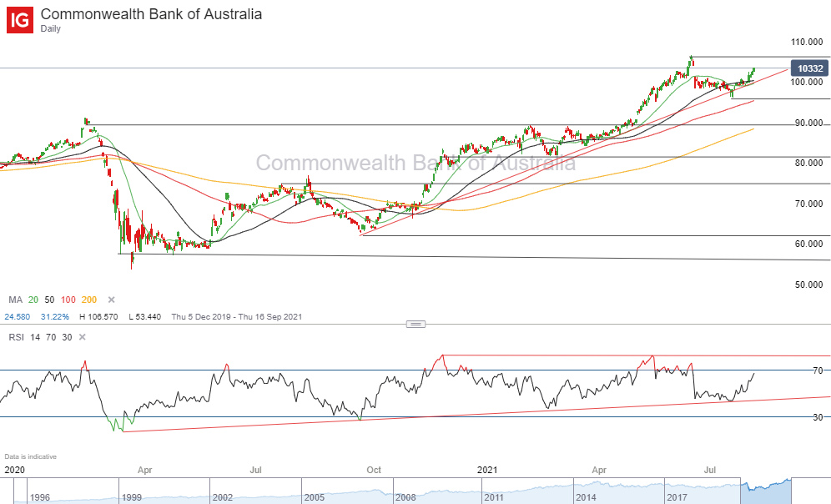Image resolution: width=831 pixels, height=504 pixels.
Task: Click the Data is indicative note
Action: (x=30, y=456)
